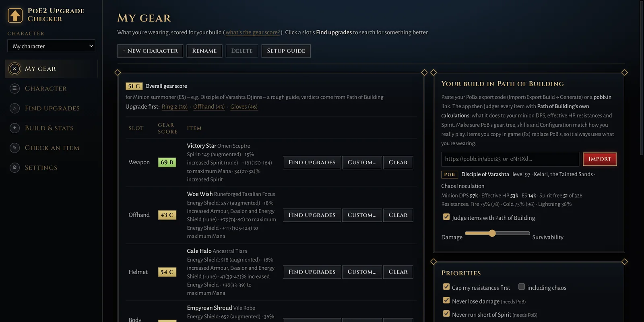Viewport: 644px width, 322px height.
Task: Click the 69 B weapon score badge
Action: (167, 163)
